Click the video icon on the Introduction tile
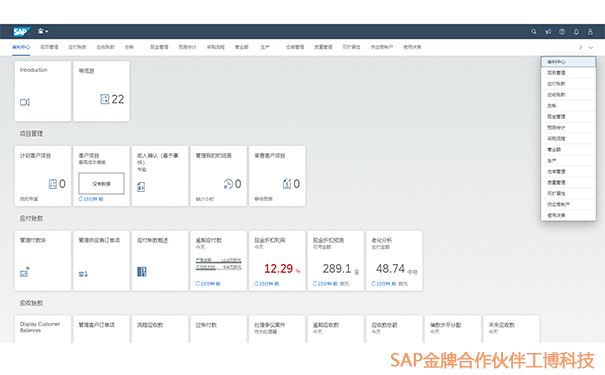The height and width of the screenshot is (375, 605). click(25, 102)
